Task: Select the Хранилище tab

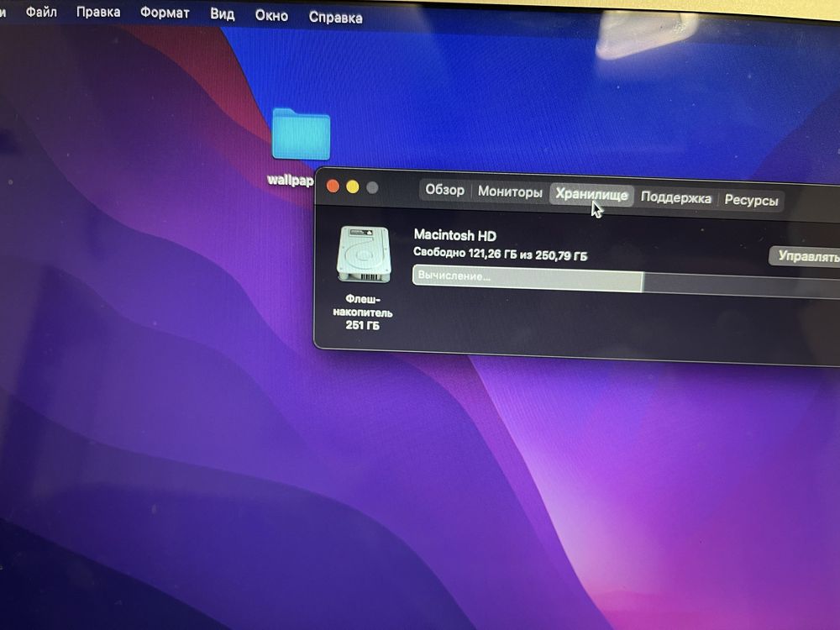Action: pos(591,195)
